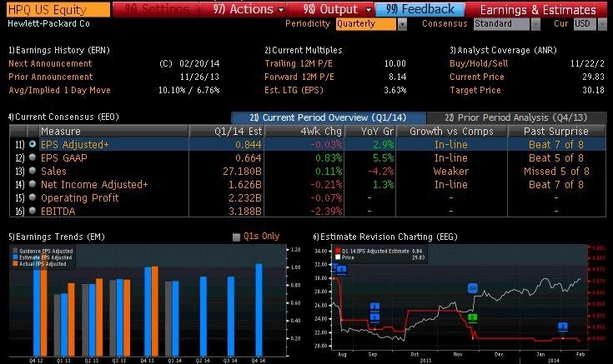
Task: Click the Growth vs Comps column header
Action: tap(451, 132)
